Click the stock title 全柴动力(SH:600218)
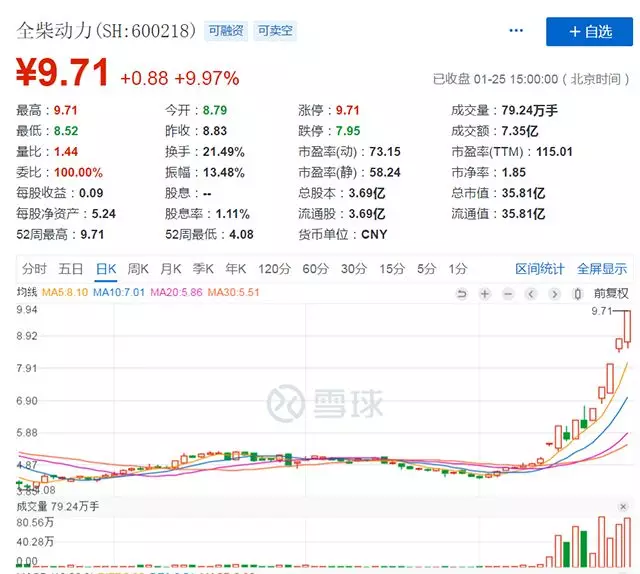The image size is (640, 574). tap(106, 31)
